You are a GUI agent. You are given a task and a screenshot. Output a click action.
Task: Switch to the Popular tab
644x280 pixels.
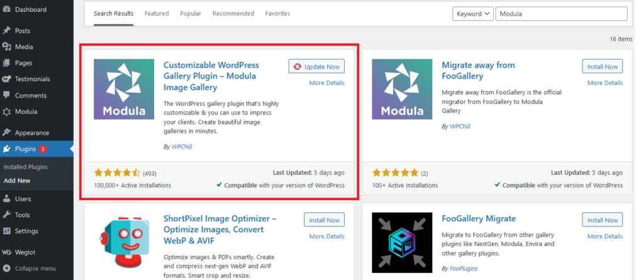coord(191,13)
